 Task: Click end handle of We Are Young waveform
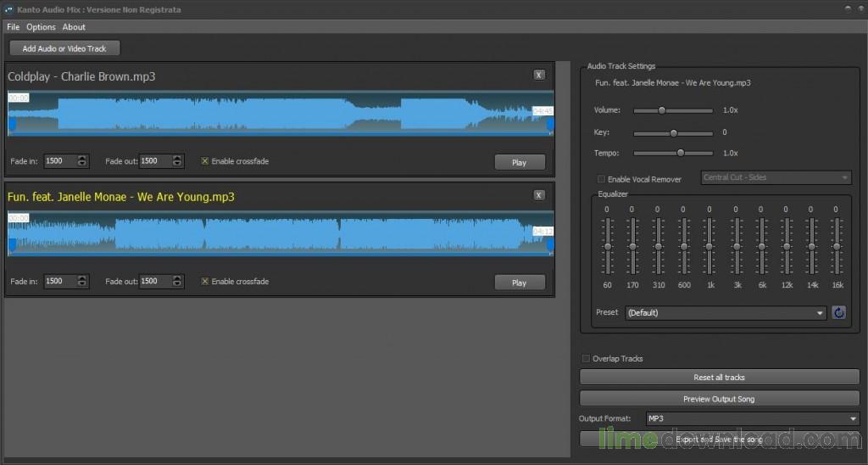point(550,245)
